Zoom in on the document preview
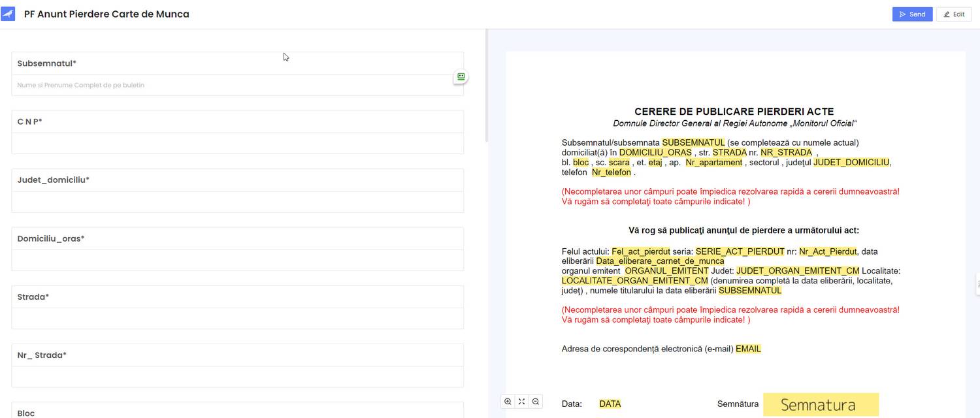This screenshot has width=980, height=418. point(508,402)
